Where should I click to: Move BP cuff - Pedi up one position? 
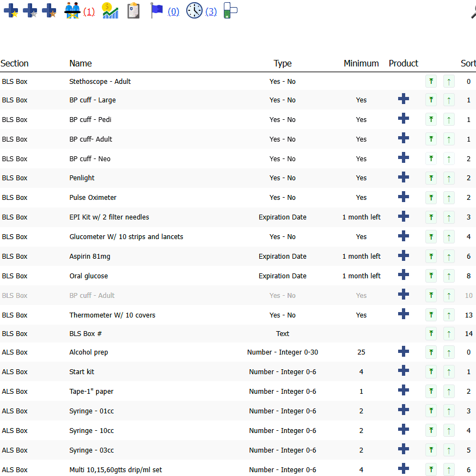449,120
